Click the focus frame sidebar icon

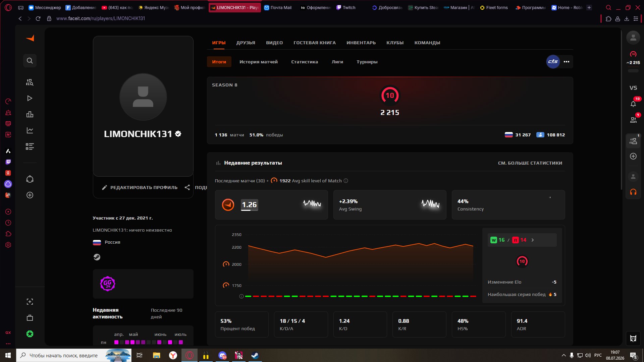(x=30, y=302)
